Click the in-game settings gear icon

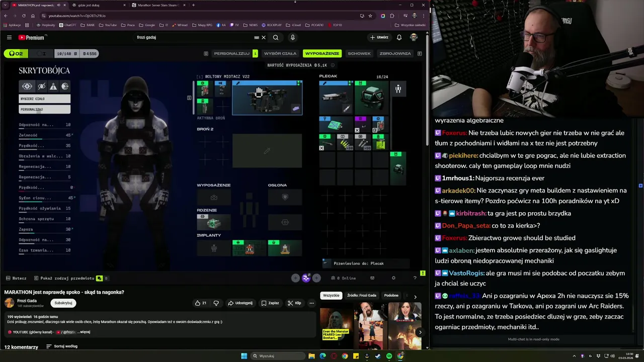393,278
